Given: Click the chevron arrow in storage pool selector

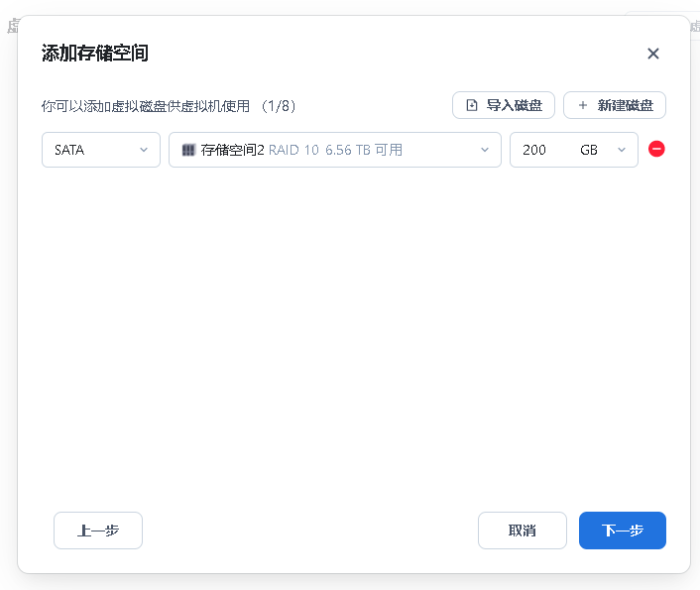Looking at the screenshot, I should click(485, 150).
